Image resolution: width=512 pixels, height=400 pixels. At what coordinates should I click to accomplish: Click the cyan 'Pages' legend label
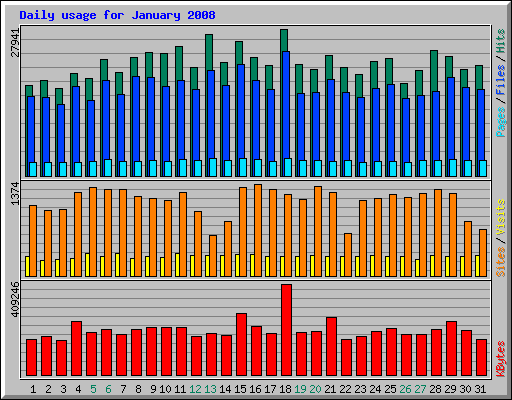tap(501, 122)
